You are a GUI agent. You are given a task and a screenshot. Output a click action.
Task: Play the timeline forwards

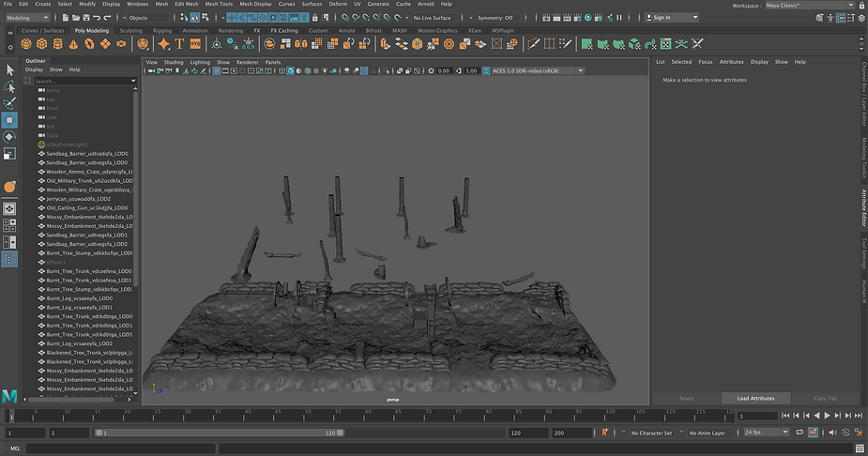click(x=827, y=416)
